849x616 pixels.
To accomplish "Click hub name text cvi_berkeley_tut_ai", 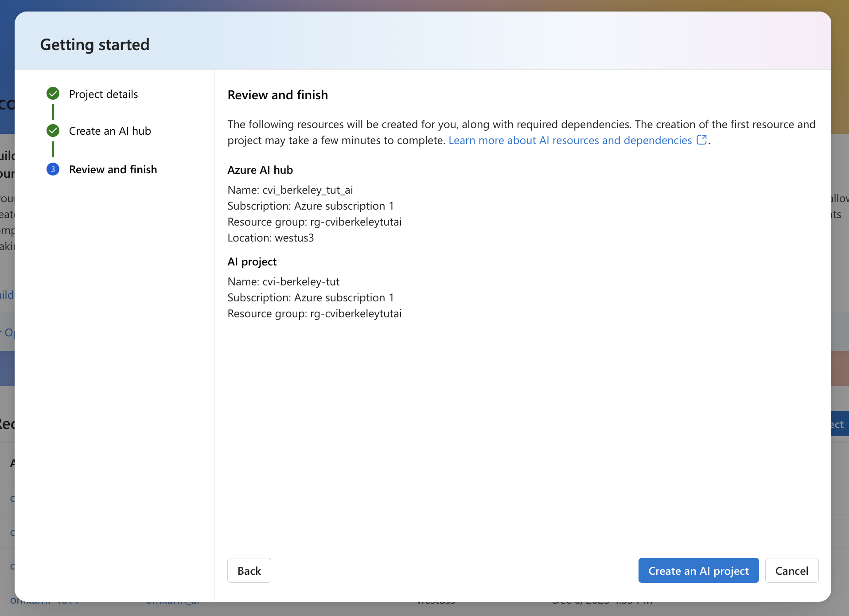I will (x=308, y=190).
